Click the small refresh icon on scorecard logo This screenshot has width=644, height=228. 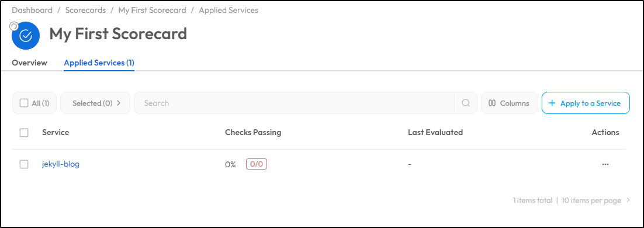click(x=13, y=26)
